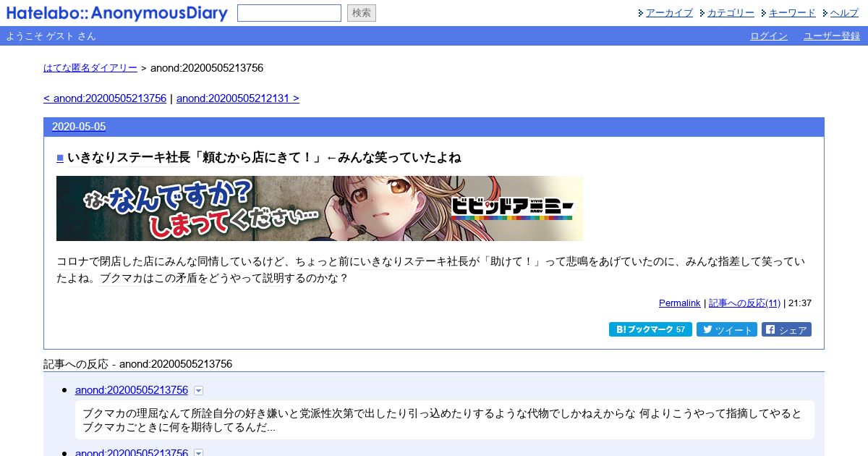Click the ユーザー登録 registration link
Image resolution: width=868 pixels, height=456 pixels.
[832, 36]
